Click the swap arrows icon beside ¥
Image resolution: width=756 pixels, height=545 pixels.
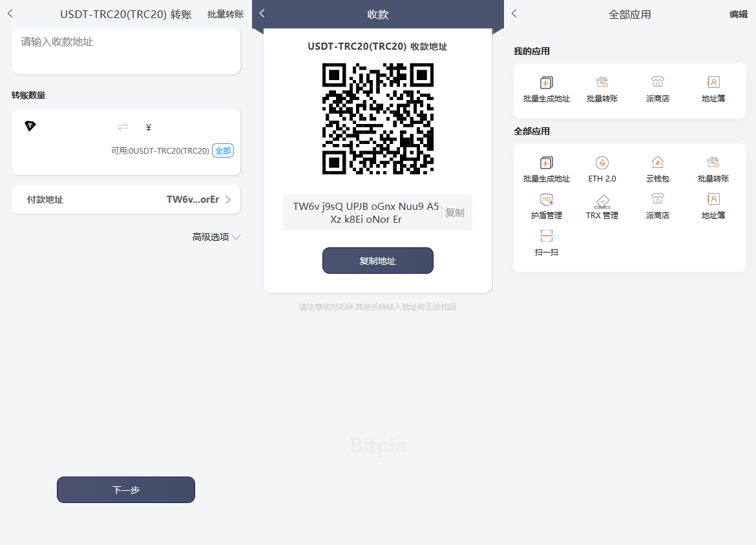(123, 127)
